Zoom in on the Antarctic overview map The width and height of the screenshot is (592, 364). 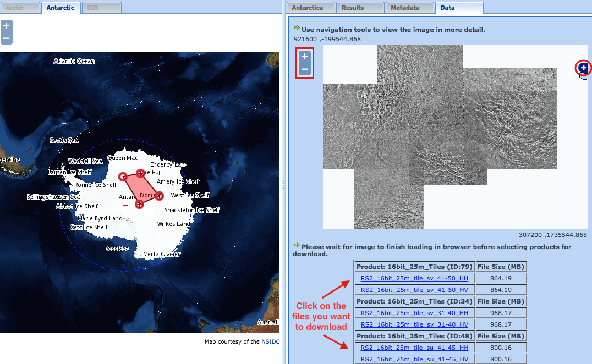6,25
